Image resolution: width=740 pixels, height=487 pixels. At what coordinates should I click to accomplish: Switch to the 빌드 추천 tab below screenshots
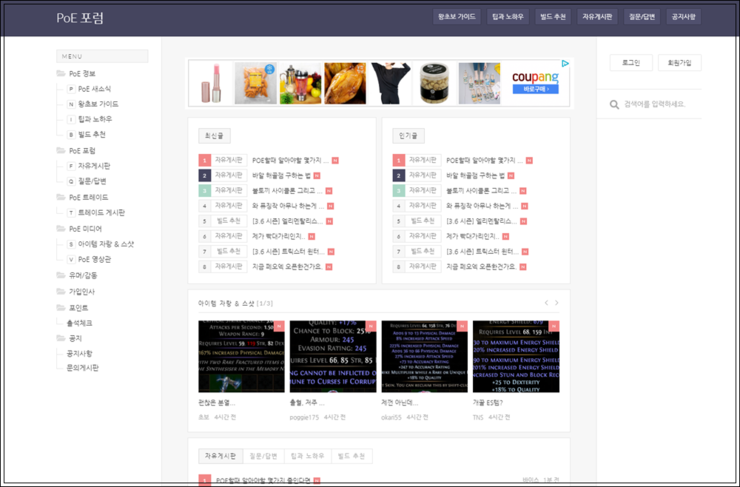352,456
